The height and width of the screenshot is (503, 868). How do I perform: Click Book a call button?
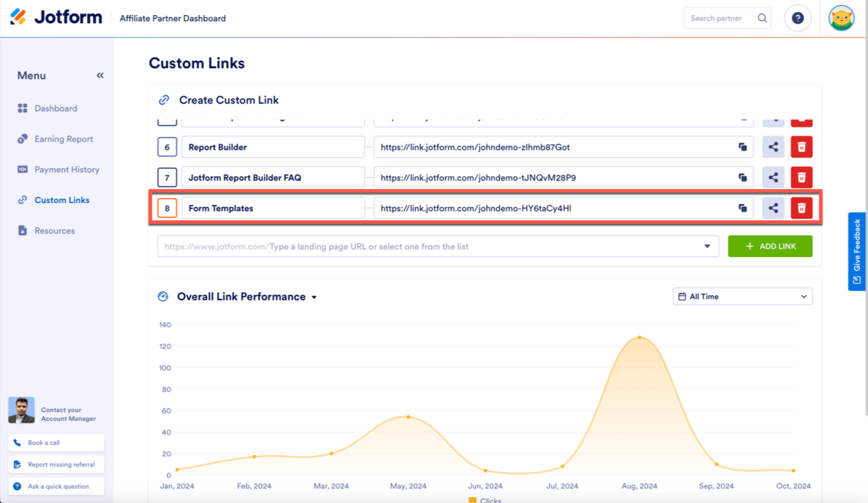click(56, 443)
